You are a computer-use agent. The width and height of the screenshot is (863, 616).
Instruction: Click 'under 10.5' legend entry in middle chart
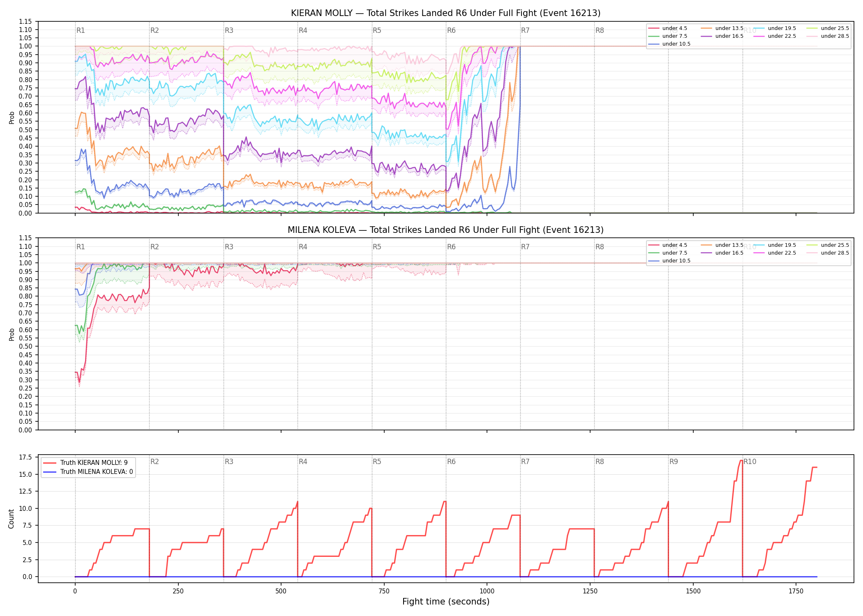click(669, 261)
